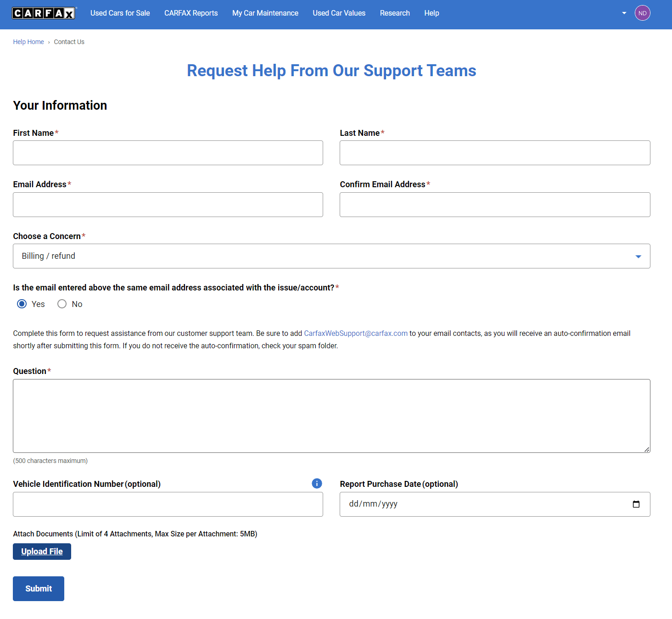The image size is (672, 619).
Task: Click the CARFAX logo
Action: (44, 12)
